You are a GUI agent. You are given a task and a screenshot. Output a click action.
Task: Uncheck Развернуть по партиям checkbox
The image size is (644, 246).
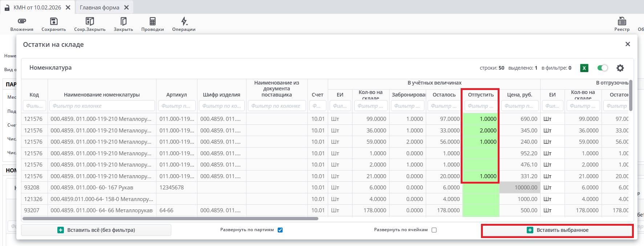click(280, 230)
